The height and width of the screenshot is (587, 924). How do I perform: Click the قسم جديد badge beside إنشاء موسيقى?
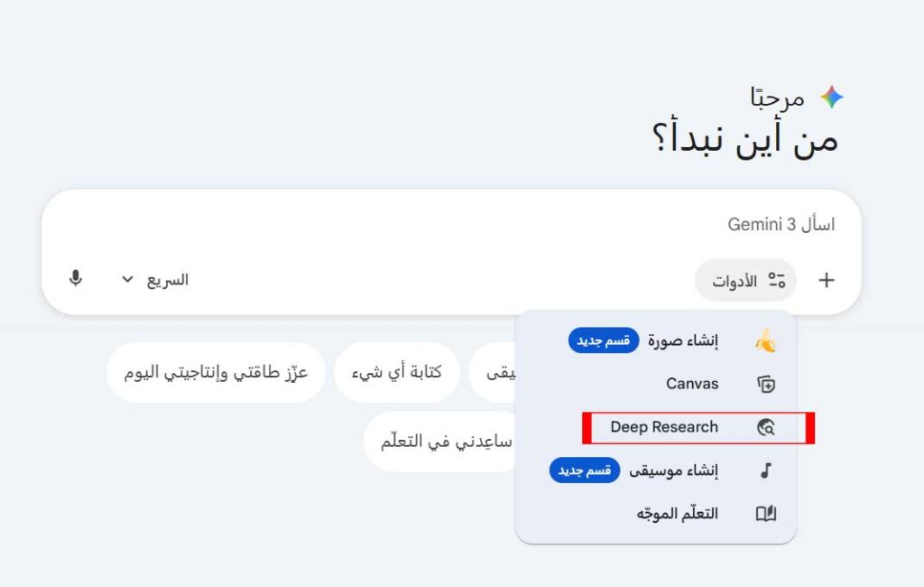585,471
